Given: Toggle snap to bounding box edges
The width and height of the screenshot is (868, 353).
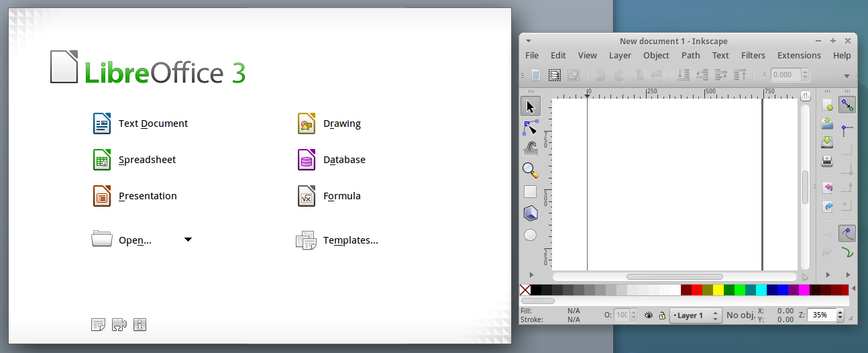Looking at the screenshot, I should [847, 150].
